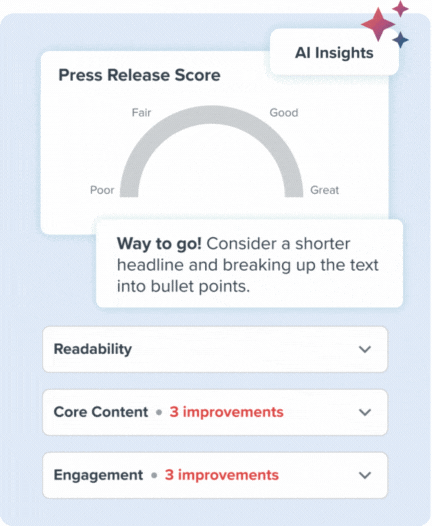Click the Press Release Score heading
432x526 pixels.
tap(140, 75)
